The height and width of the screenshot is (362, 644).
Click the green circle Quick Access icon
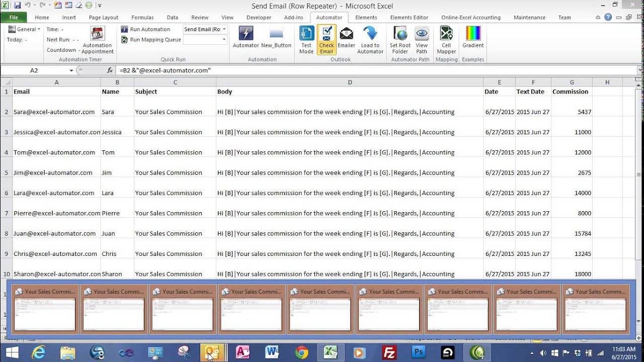(x=89, y=6)
